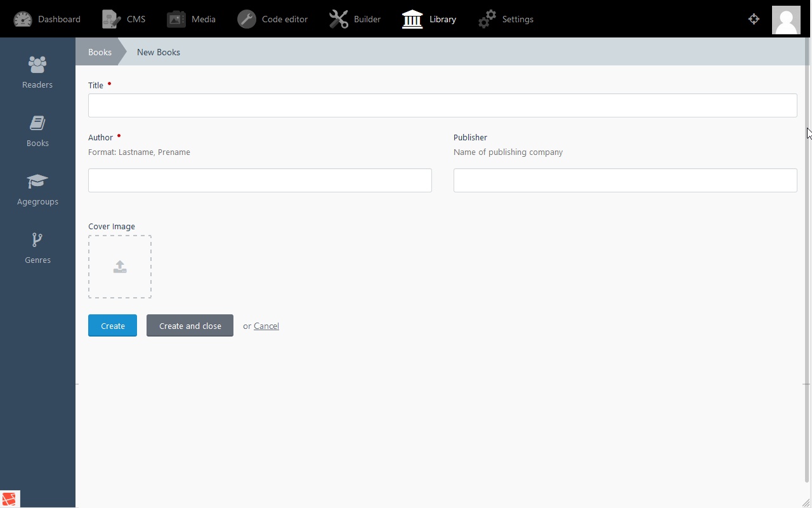This screenshot has height=508, width=812.
Task: Click the Cancel link
Action: pyautogui.click(x=266, y=326)
